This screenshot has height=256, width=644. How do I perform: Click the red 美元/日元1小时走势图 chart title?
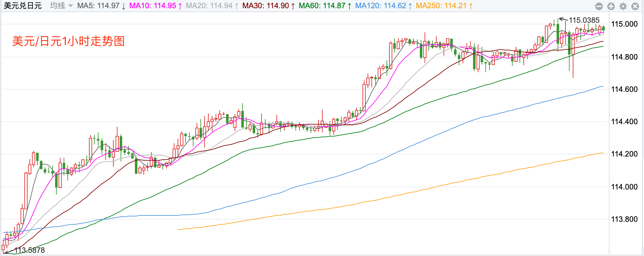pos(68,41)
